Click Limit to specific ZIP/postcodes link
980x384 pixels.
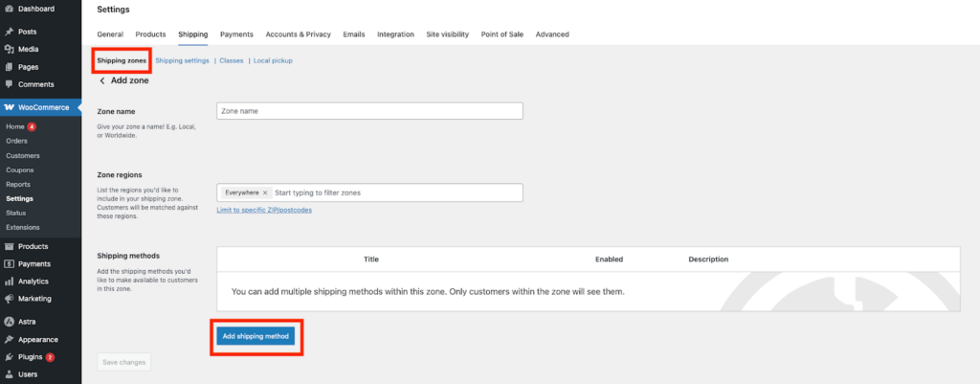pos(264,210)
